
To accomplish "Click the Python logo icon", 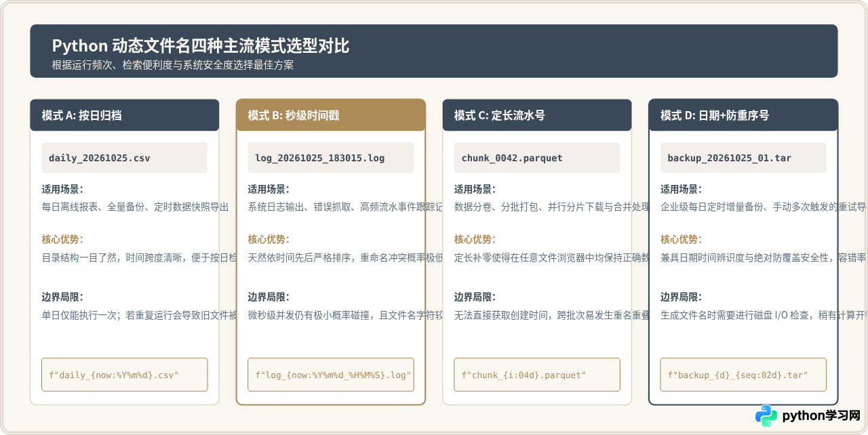I will (766, 415).
